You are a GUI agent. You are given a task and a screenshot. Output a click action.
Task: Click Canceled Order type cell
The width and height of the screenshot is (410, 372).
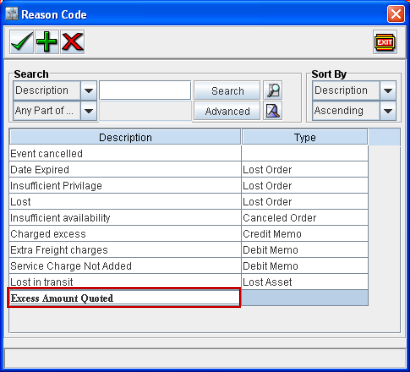click(305, 218)
